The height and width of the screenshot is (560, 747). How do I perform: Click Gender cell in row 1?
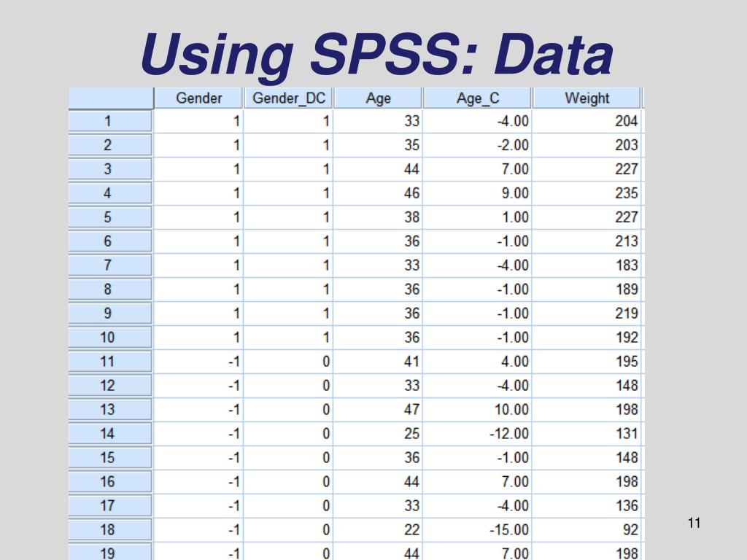[x=198, y=121]
